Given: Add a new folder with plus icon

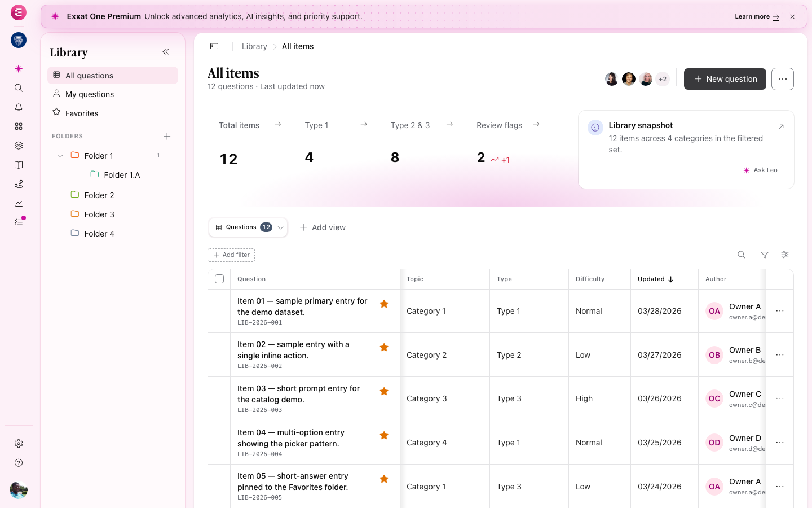Looking at the screenshot, I should click(x=167, y=137).
